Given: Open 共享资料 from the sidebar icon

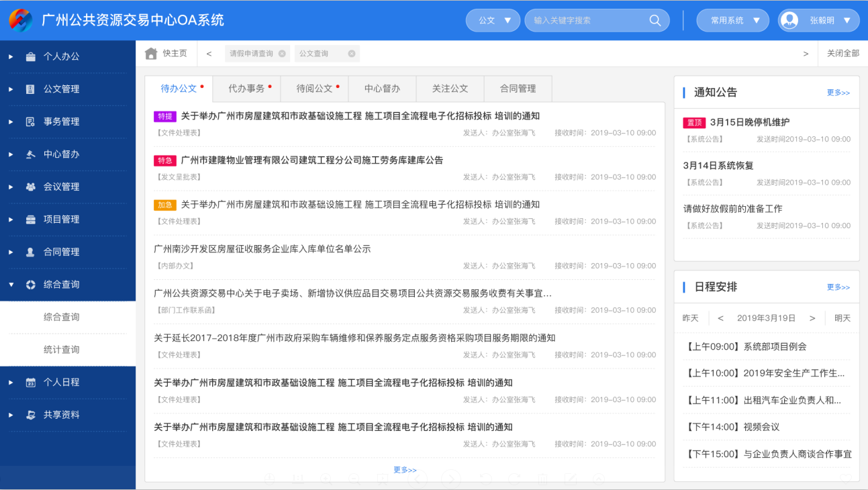Looking at the screenshot, I should 30,414.
